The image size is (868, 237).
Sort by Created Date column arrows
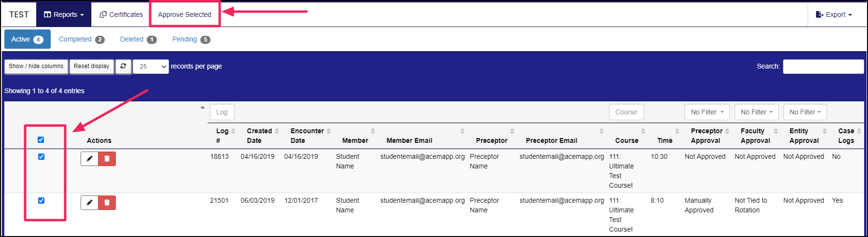click(277, 131)
